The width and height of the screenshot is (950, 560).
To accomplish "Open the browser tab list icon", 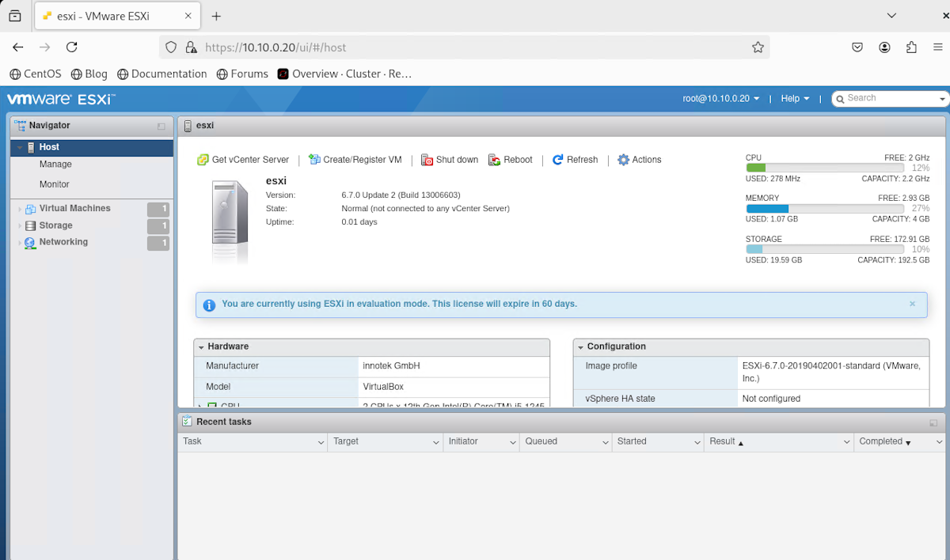I will point(15,16).
